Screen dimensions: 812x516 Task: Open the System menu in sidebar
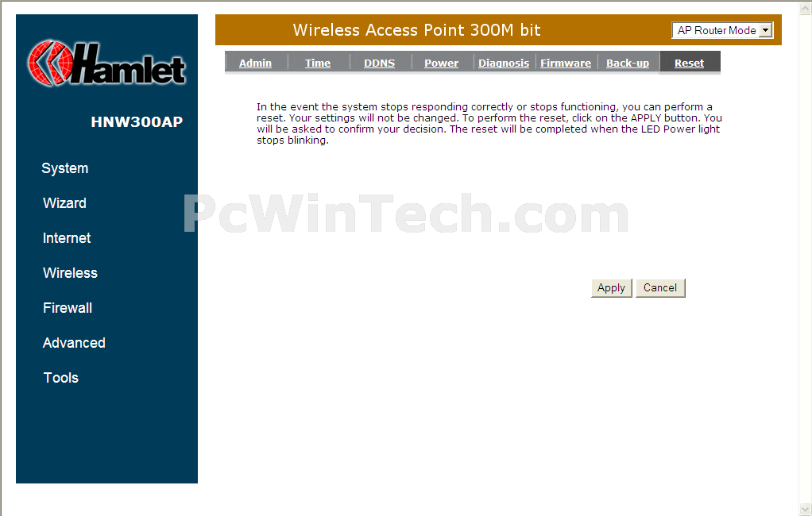click(64, 168)
